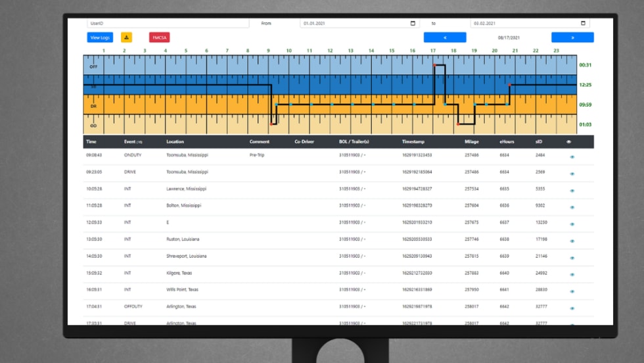Image resolution: width=644 pixels, height=363 pixels.
Task: Click eye icon for Kilgore, Texas row
Action: pyautogui.click(x=572, y=275)
